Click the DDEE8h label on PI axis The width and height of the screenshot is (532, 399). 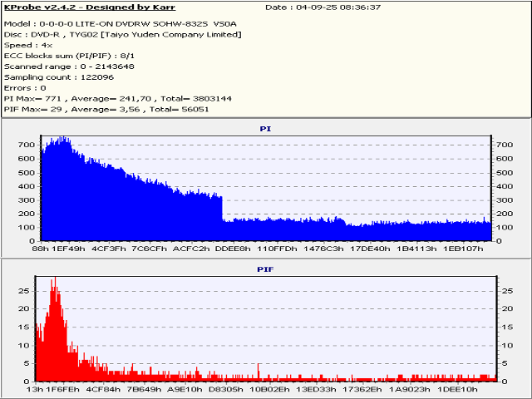233,249
